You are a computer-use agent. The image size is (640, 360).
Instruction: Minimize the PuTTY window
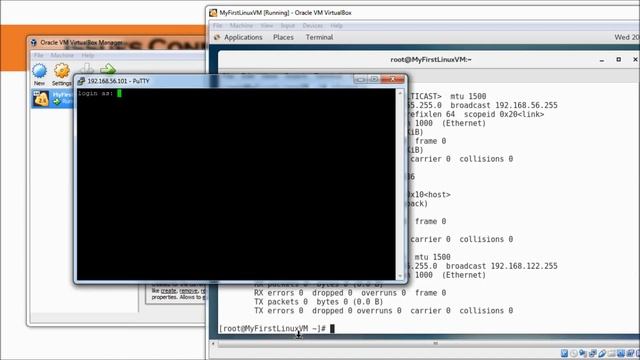click(x=360, y=79)
